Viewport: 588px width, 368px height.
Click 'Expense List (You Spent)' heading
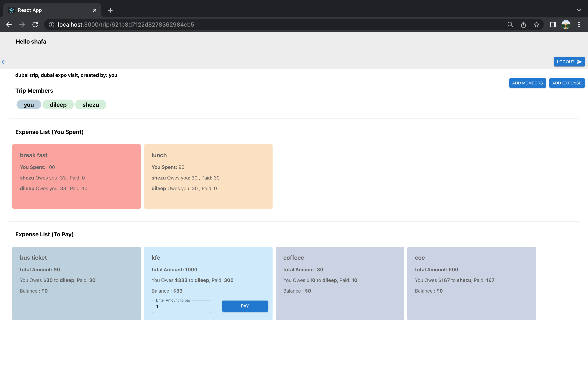pyautogui.click(x=49, y=132)
